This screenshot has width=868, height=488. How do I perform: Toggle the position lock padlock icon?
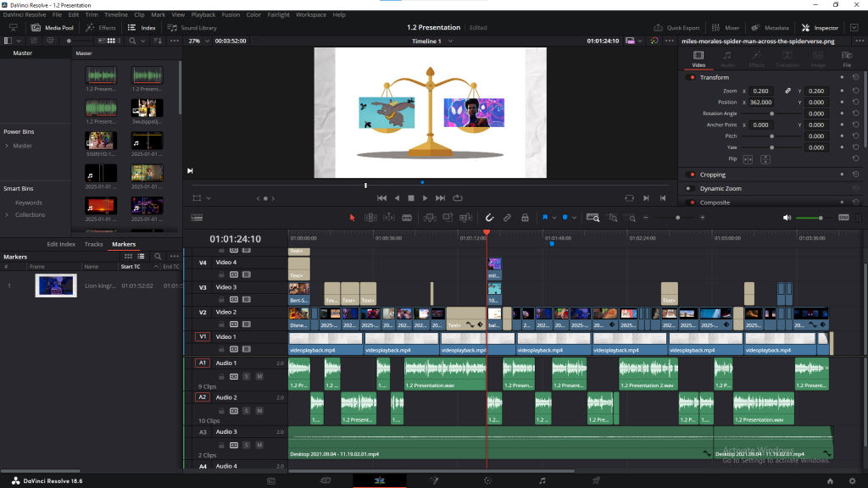coord(525,218)
